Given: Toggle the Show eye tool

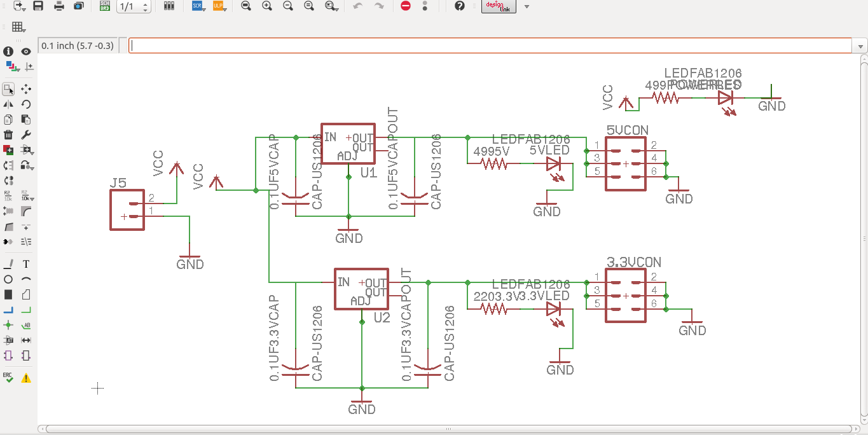Looking at the screenshot, I should pos(26,52).
